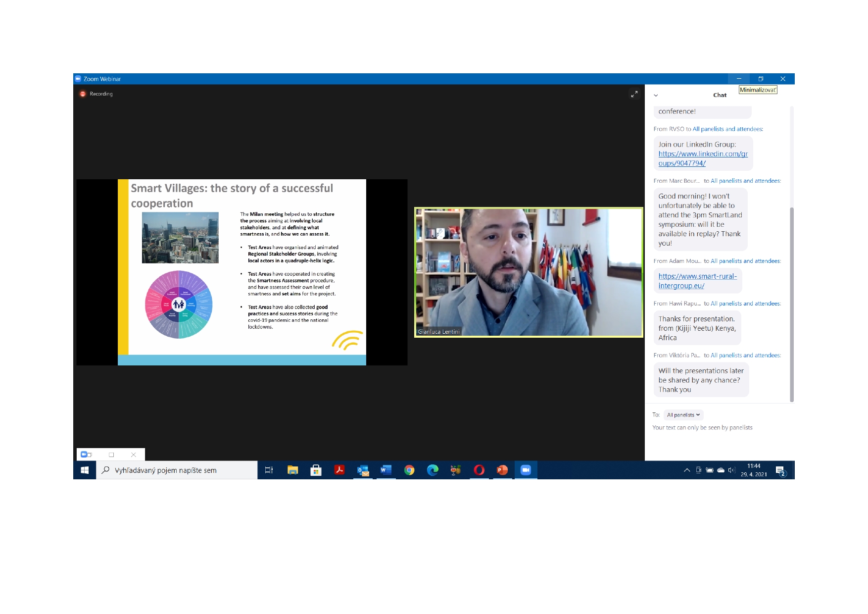
Task: Click the OneDrive cloud tray icon
Action: 721,470
